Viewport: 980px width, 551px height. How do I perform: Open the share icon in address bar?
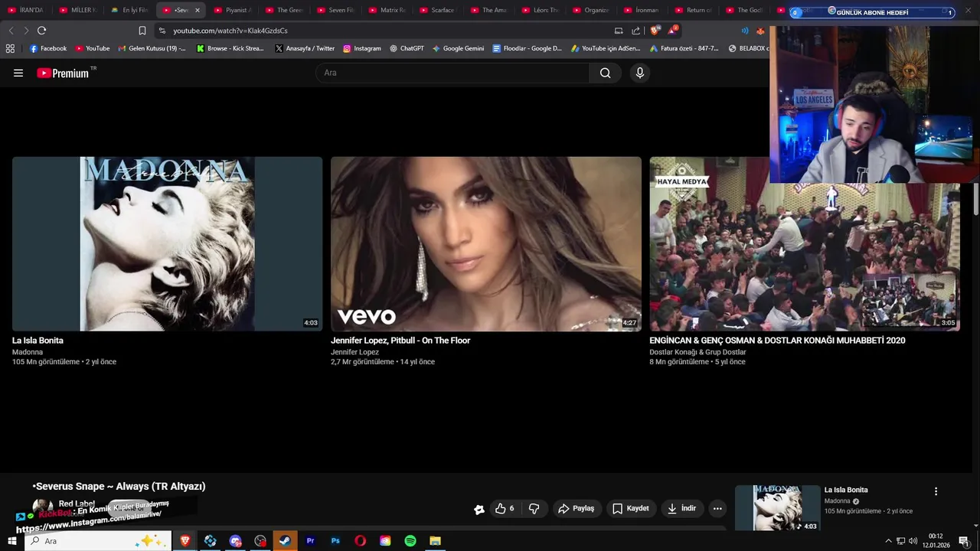coord(635,31)
